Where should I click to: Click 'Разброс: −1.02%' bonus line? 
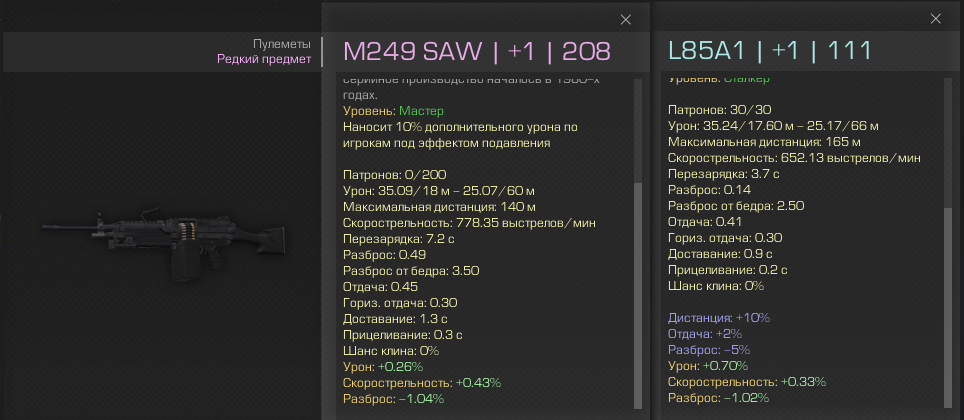tap(719, 398)
